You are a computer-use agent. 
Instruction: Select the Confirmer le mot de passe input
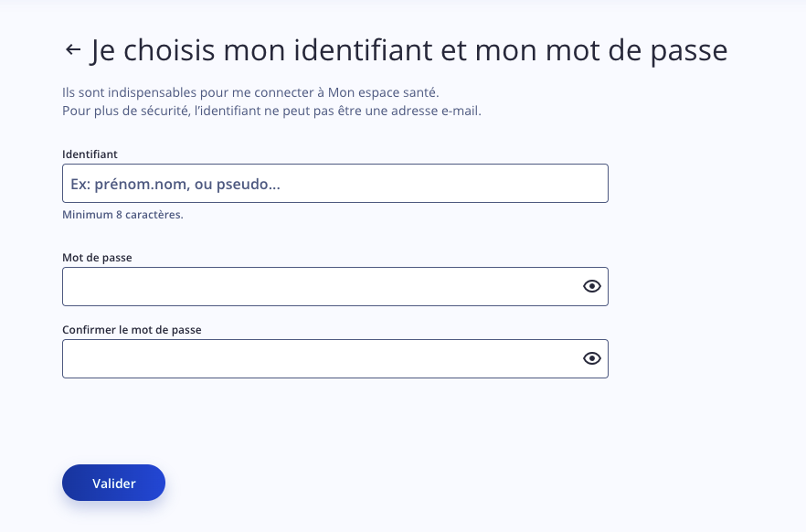[335, 358]
